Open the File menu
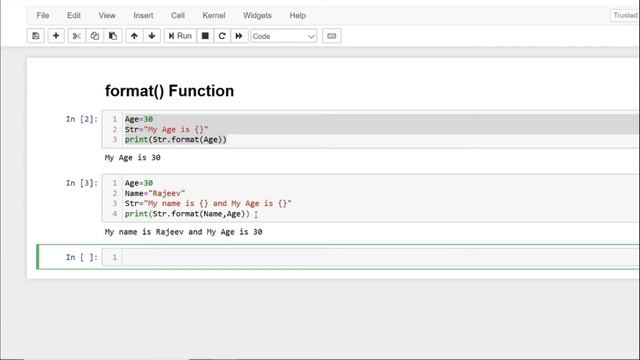 (43, 16)
